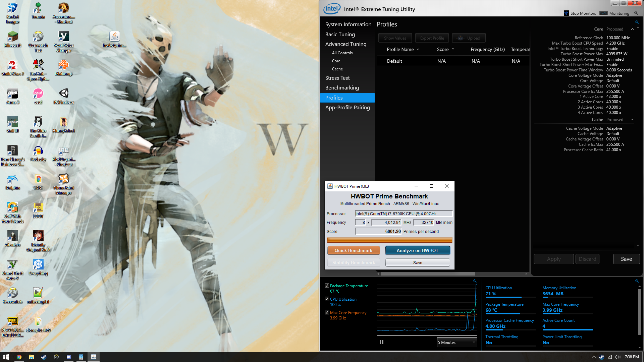Click the Export Profile button
644x362 pixels.
click(432, 38)
